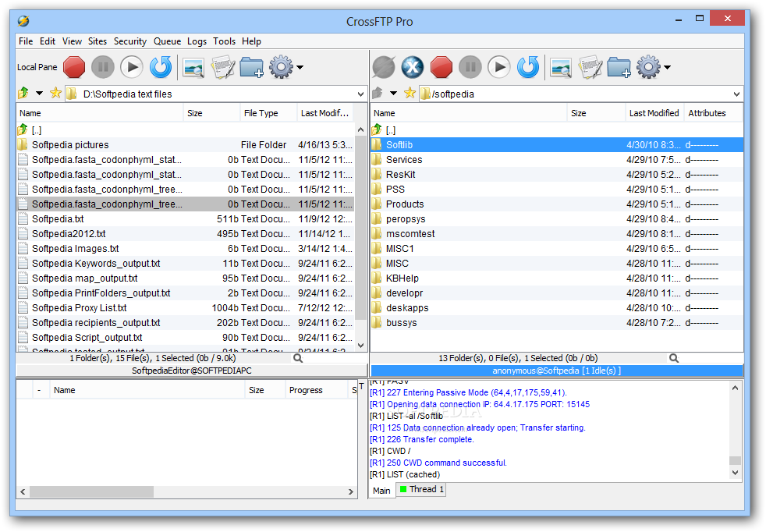The width and height of the screenshot is (766, 532).
Task: Select the bussys remote folder
Action: tap(557, 322)
